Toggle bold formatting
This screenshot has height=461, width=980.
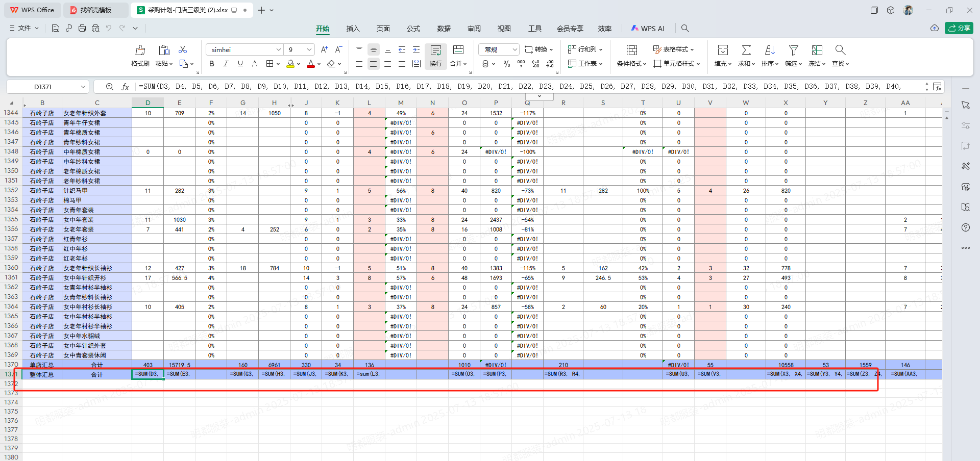pos(212,64)
